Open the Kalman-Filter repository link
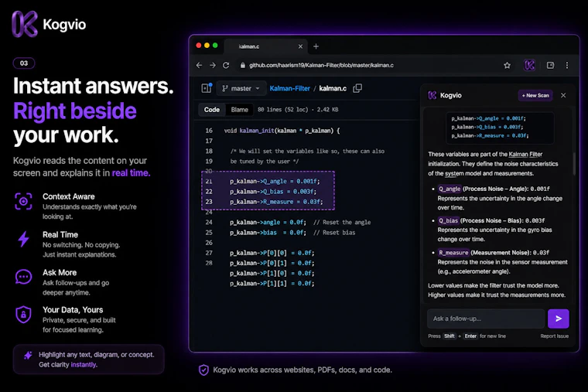 (290, 88)
